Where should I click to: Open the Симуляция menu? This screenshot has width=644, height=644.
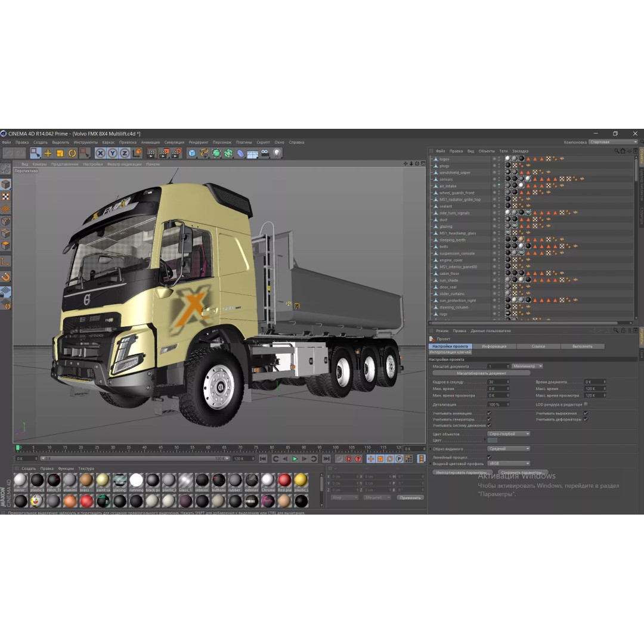tap(174, 143)
